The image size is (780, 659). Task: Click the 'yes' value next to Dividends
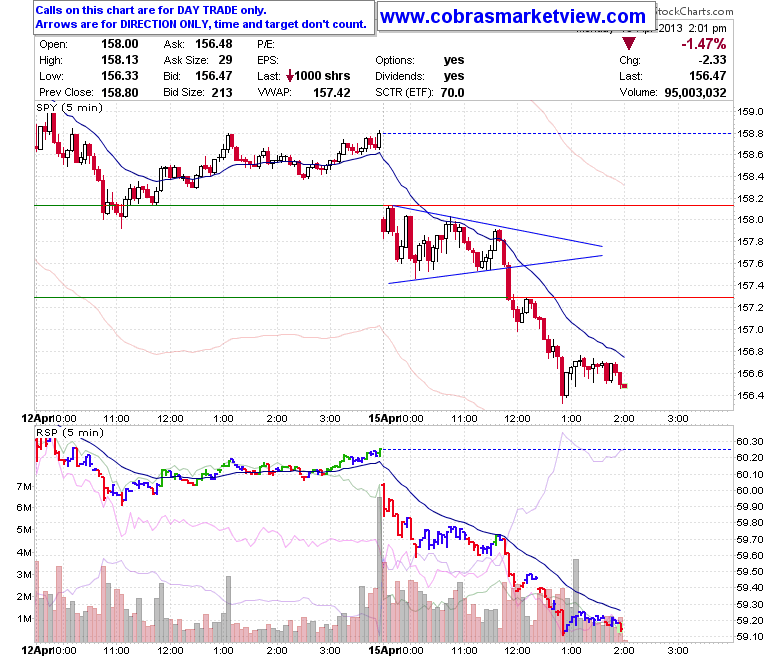[x=454, y=76]
